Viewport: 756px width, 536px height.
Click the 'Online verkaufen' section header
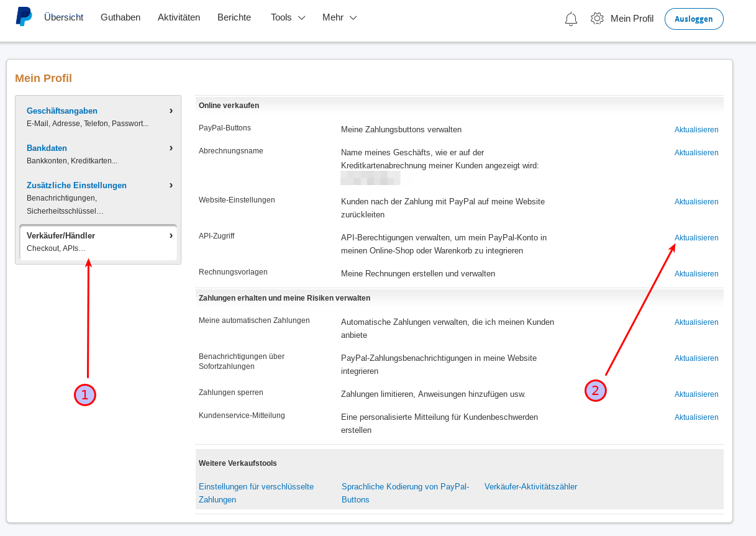(x=229, y=106)
